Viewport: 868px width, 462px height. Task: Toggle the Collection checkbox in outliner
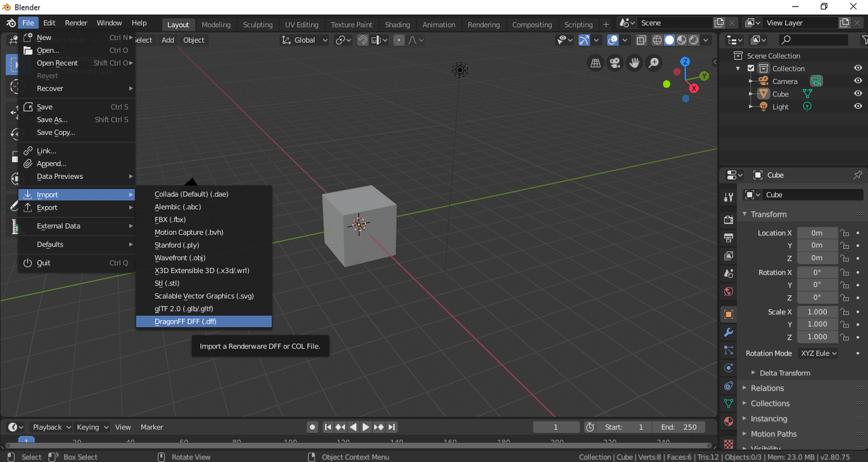click(751, 69)
